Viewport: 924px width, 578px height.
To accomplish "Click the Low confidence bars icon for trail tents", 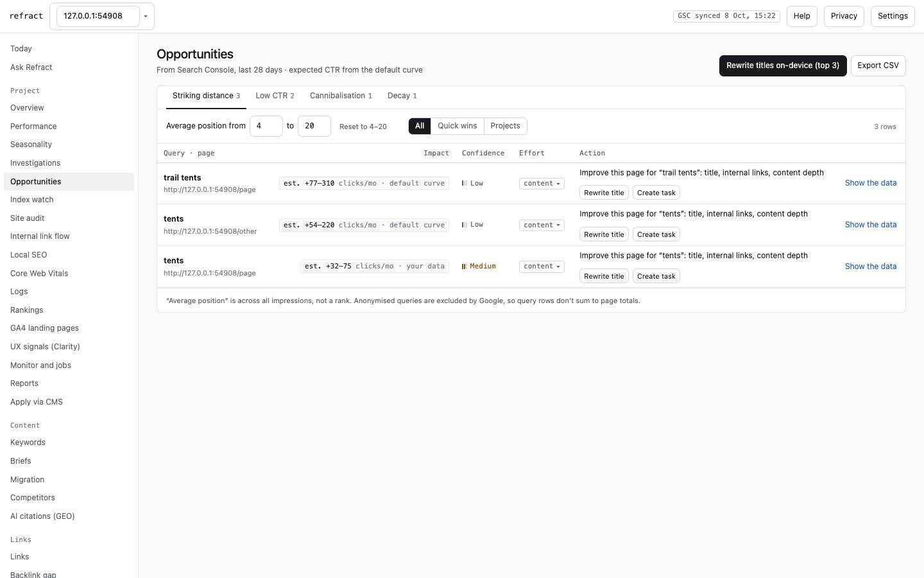I will point(465,183).
